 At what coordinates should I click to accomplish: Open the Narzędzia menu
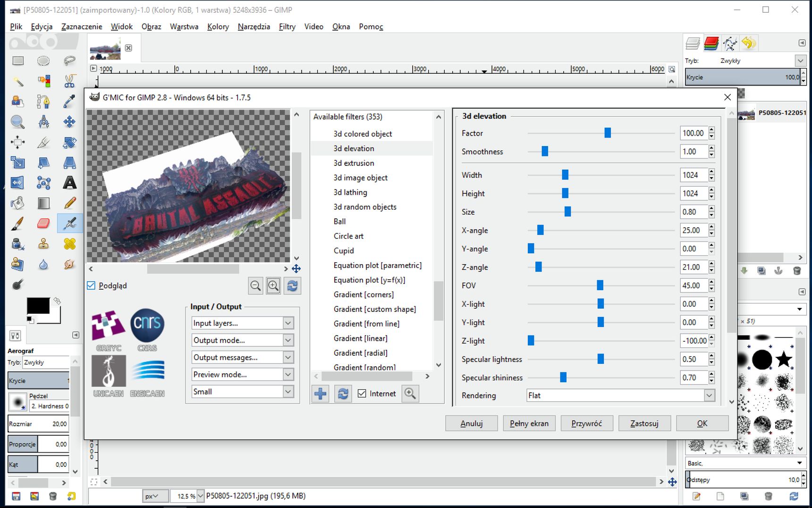click(254, 26)
